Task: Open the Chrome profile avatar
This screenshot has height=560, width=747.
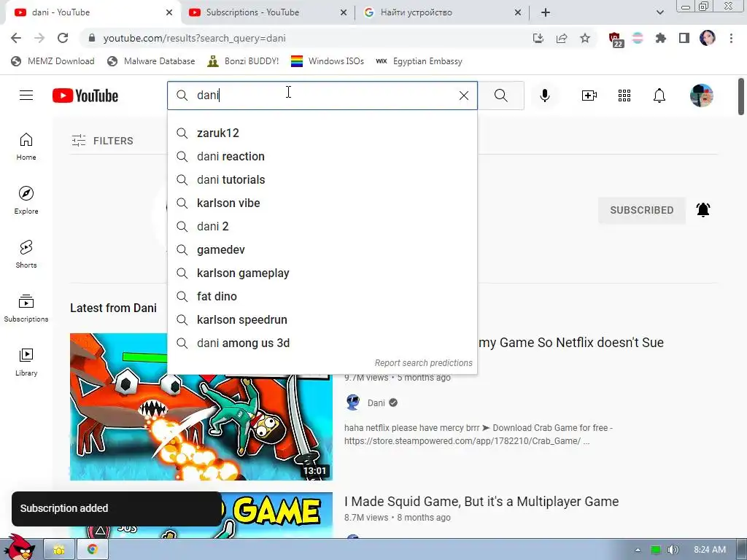Action: 708,38
